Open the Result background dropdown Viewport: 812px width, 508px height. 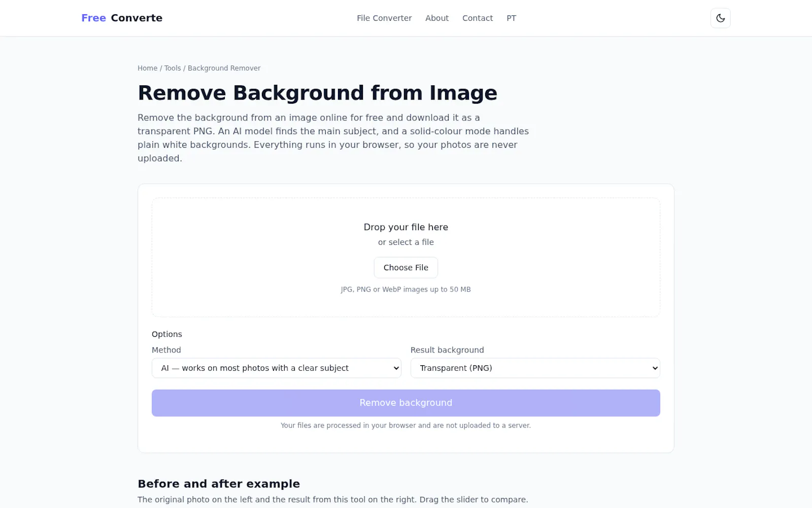535,368
